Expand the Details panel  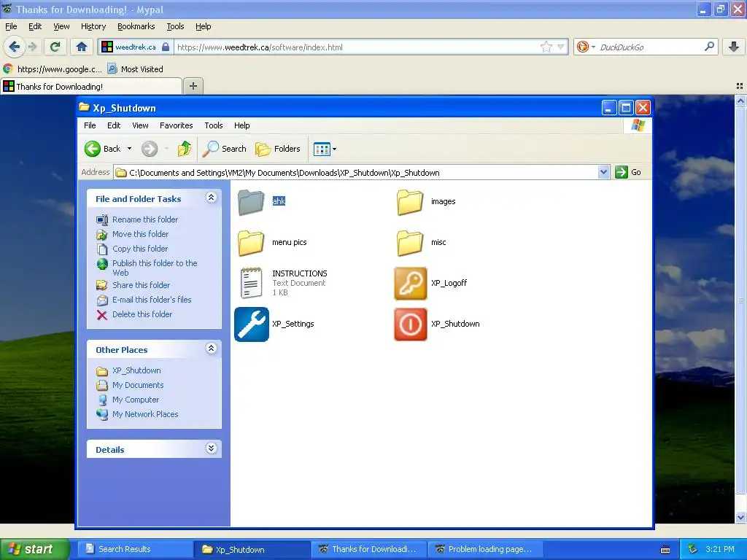[x=211, y=448]
